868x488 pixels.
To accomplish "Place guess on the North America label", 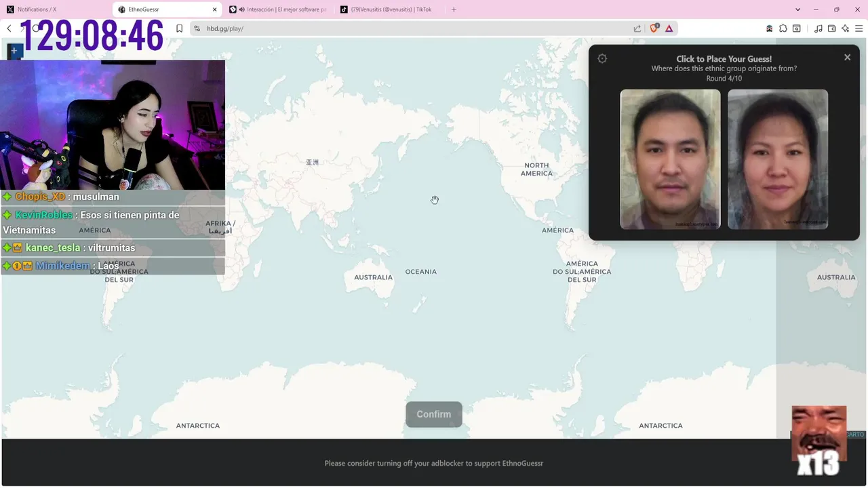I will point(536,169).
